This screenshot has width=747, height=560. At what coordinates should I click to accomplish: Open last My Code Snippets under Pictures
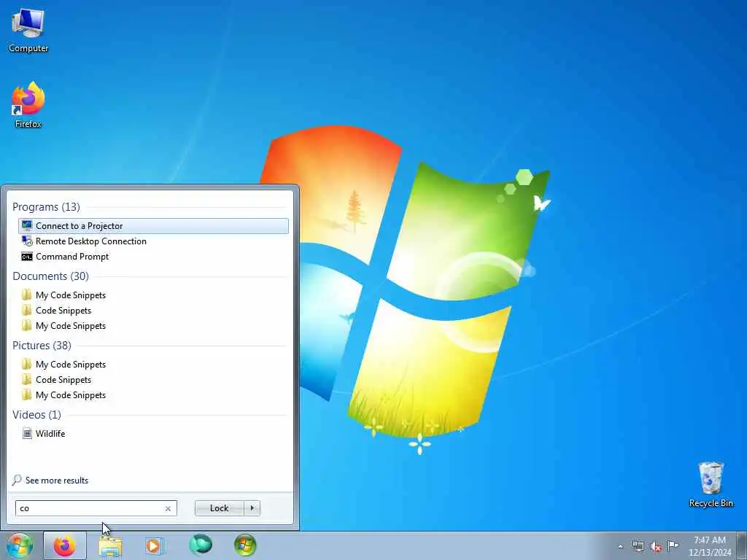(153, 394)
